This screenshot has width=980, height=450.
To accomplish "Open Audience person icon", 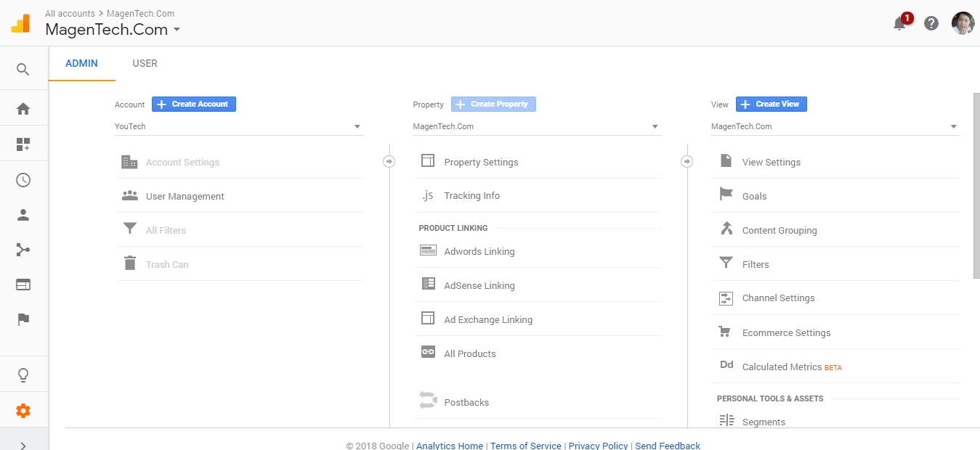I will click(x=23, y=215).
